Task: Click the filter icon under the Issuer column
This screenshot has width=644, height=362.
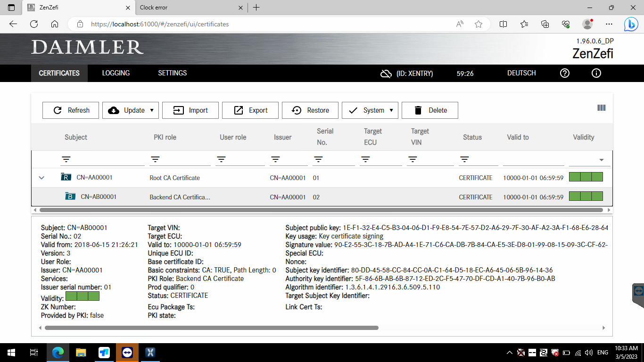Action: 276,159
